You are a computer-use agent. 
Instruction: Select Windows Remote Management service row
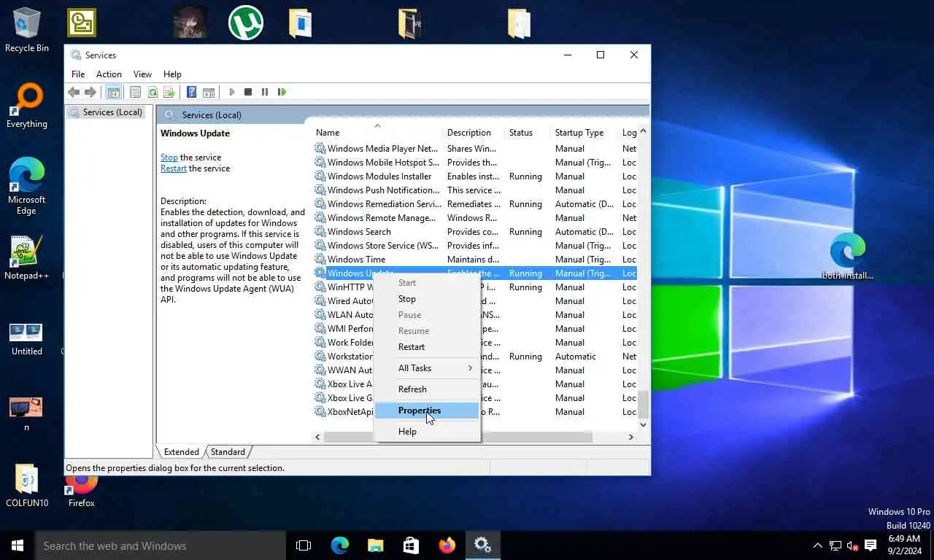point(475,218)
